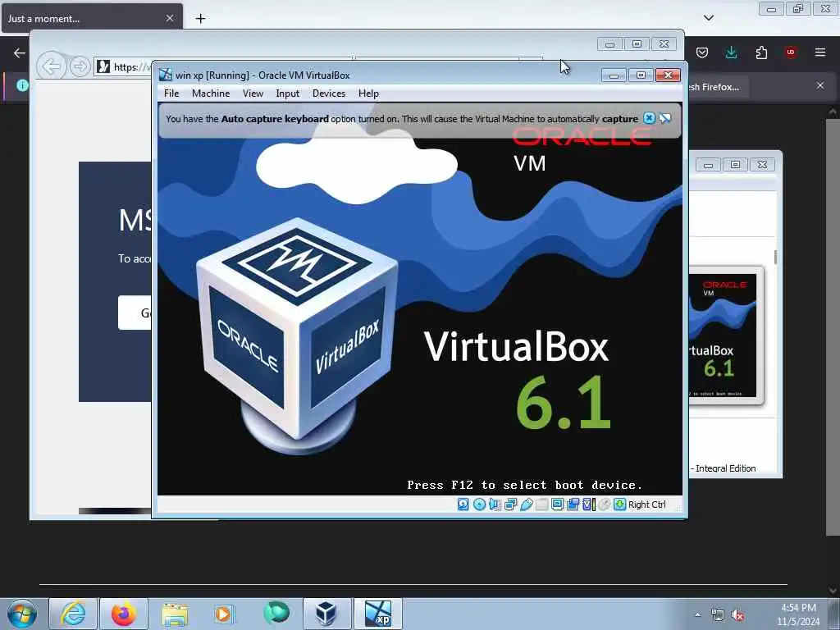
Task: Click the Internet Explorer back arrow
Action: tap(52, 67)
